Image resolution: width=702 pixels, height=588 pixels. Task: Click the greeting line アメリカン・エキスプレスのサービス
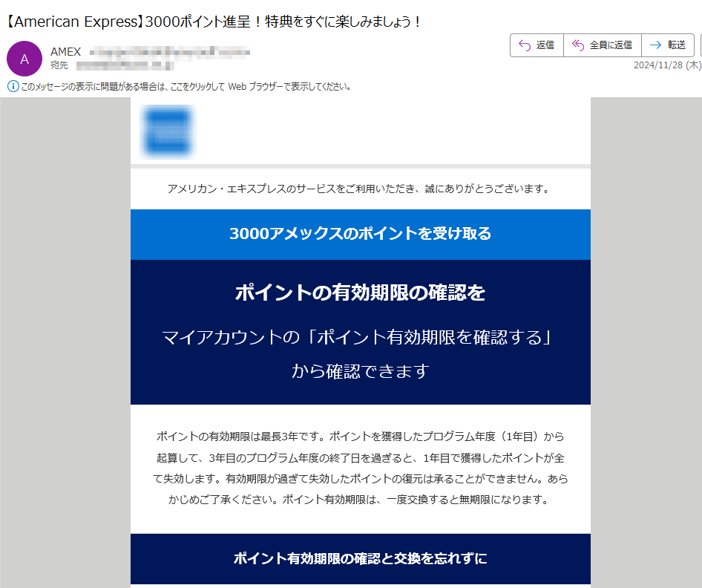[x=358, y=189]
